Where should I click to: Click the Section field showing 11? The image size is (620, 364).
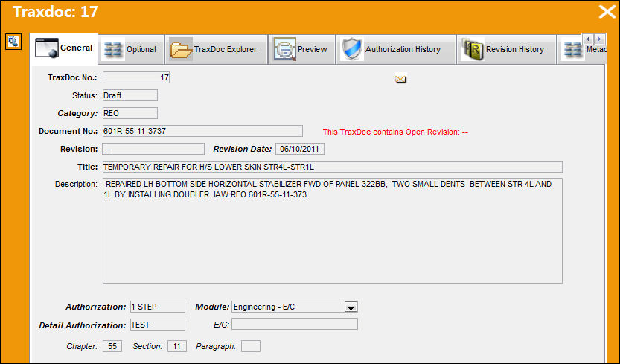point(176,346)
